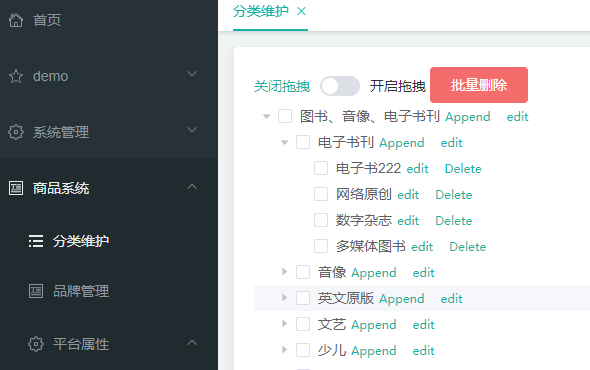The width and height of the screenshot is (590, 370).
Task: Delete the 多媒体图书 category
Action: click(468, 247)
